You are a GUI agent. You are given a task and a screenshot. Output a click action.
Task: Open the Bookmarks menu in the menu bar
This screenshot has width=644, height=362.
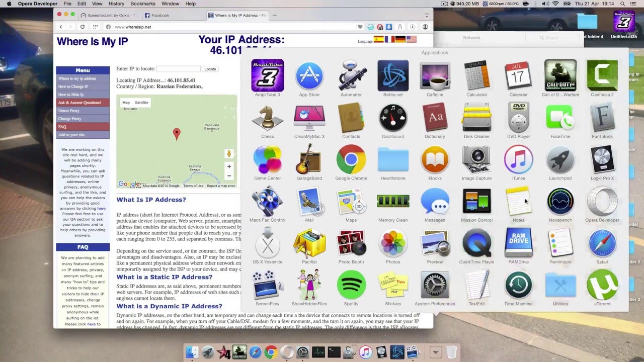tap(143, 4)
